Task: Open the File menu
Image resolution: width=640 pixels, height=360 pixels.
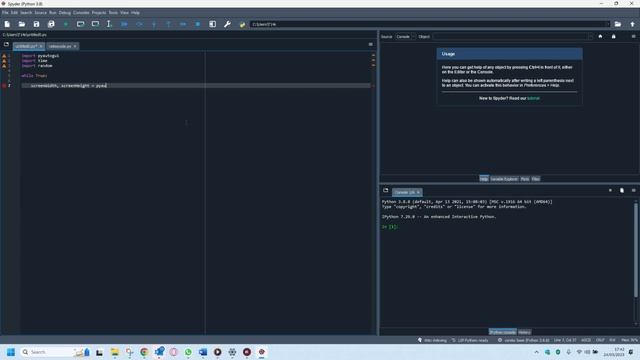Action: point(5,13)
